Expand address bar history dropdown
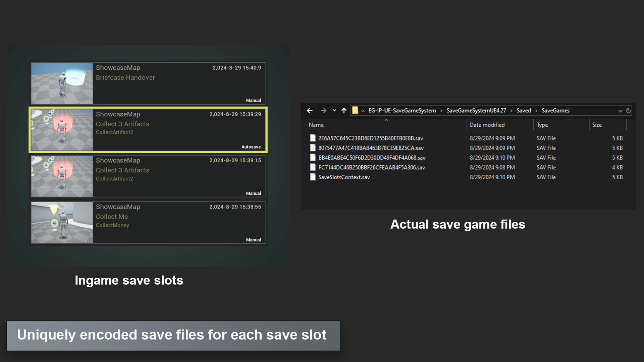Image resolution: width=644 pixels, height=362 pixels. pos(620,111)
